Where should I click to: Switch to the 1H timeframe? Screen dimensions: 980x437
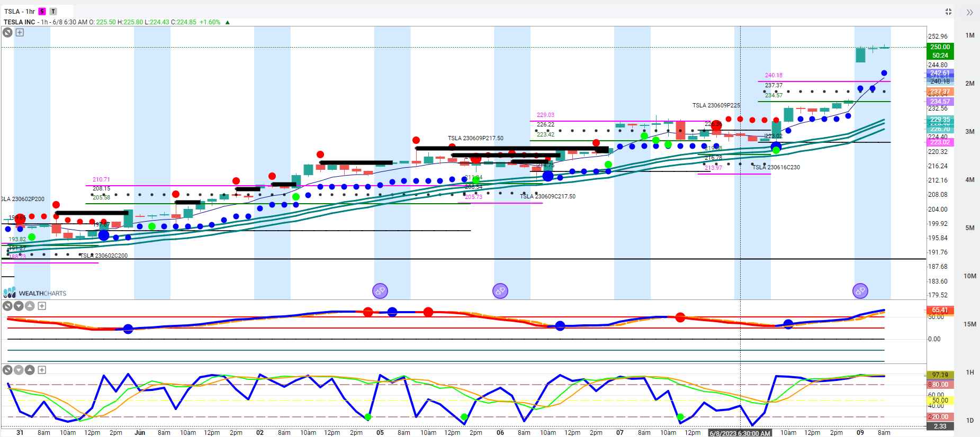coord(969,372)
